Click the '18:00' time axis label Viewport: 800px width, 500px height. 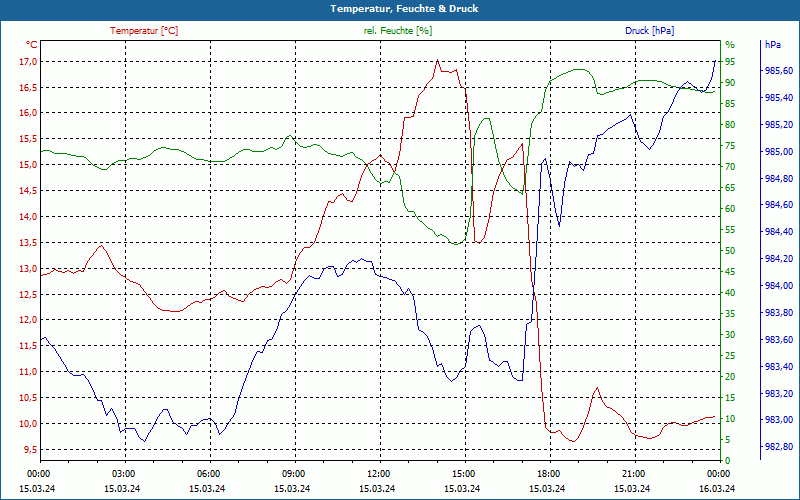tap(548, 473)
